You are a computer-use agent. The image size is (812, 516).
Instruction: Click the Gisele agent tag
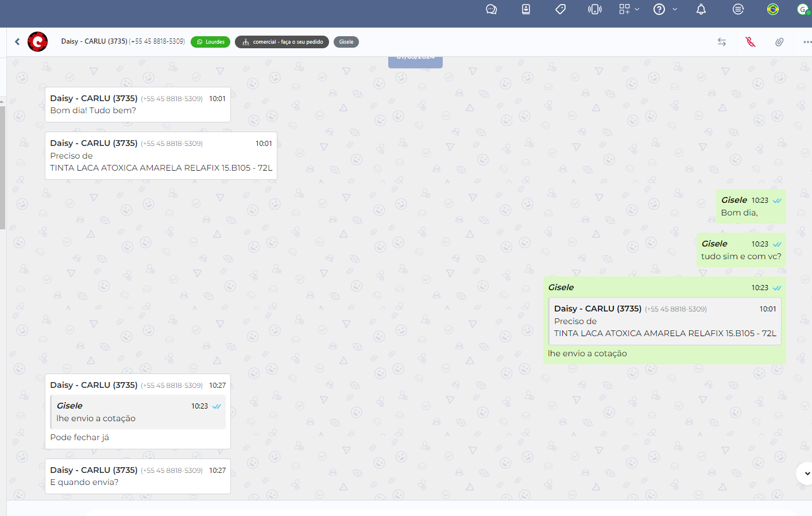tap(346, 42)
